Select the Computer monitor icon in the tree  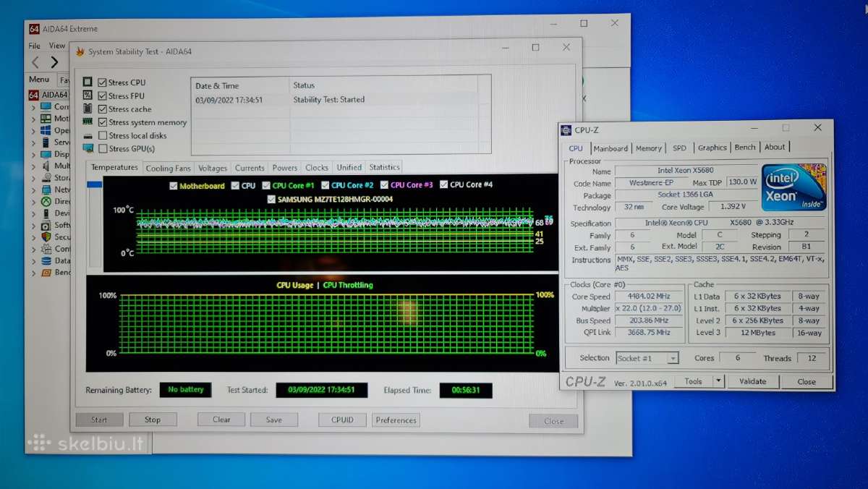(46, 107)
